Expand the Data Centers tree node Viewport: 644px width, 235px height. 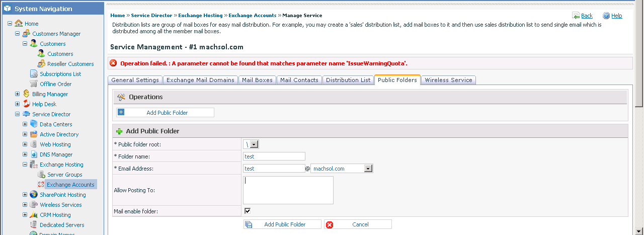(x=25, y=124)
